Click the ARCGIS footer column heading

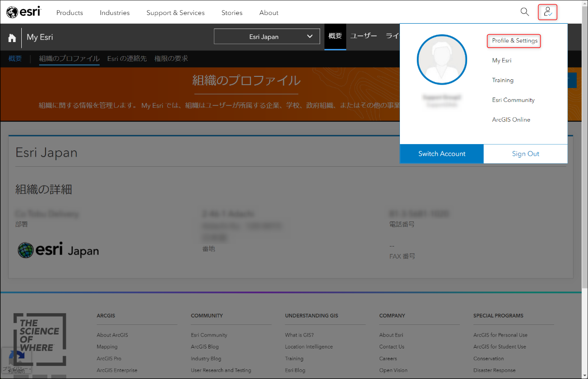(106, 316)
